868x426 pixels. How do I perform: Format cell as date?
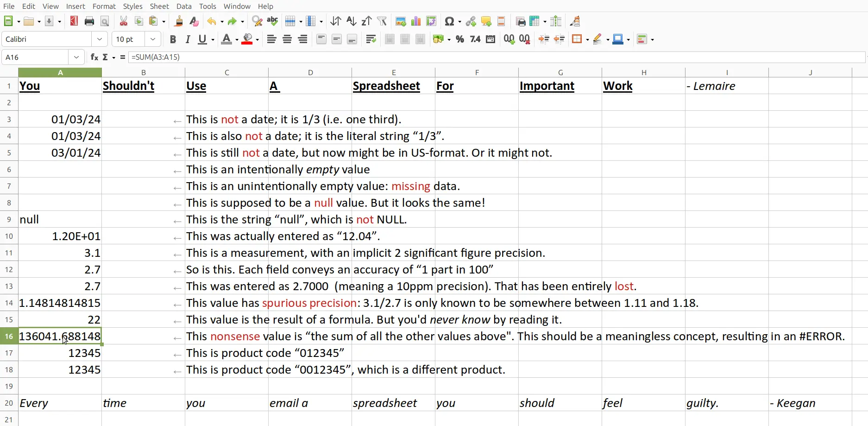(491, 39)
